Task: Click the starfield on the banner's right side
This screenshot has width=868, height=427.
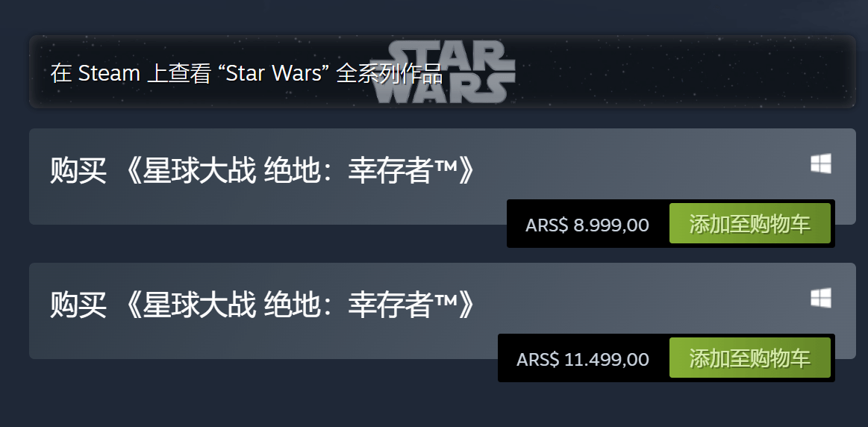Action: coord(709,71)
